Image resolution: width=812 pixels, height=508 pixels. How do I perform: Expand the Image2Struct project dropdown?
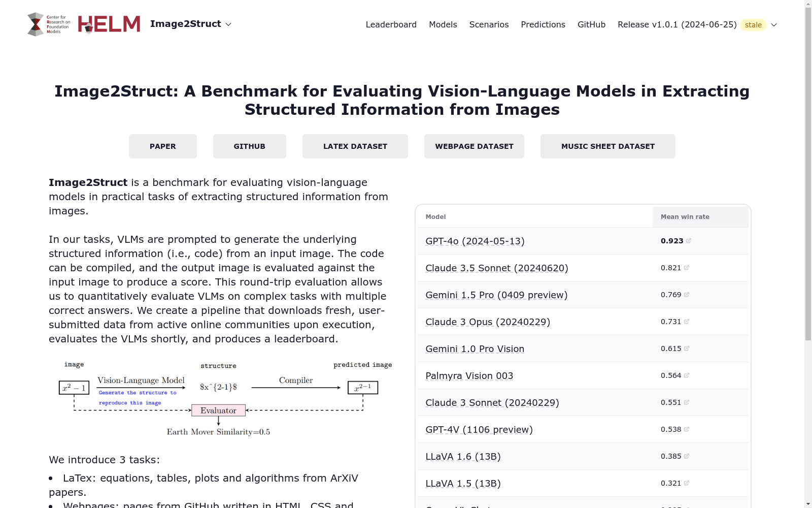[191, 24]
